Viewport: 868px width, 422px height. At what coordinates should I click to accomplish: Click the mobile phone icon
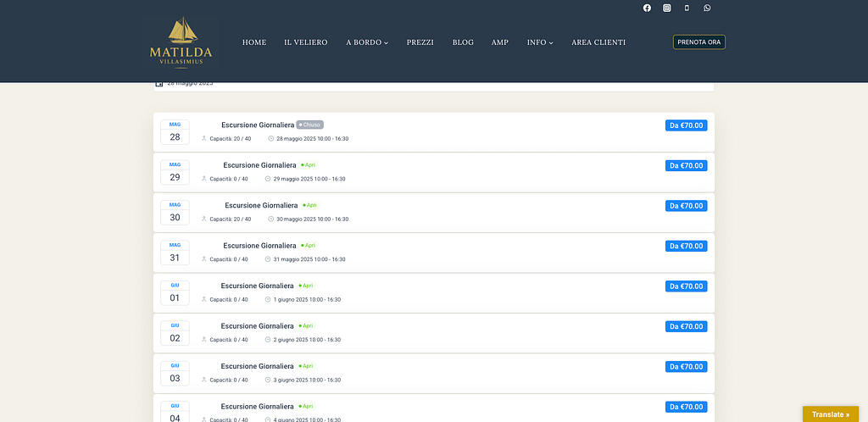pyautogui.click(x=687, y=8)
